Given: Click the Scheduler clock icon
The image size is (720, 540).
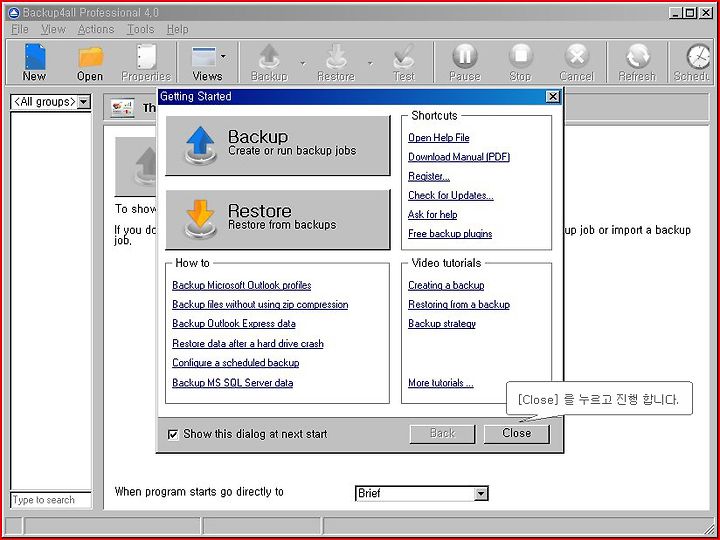Looking at the screenshot, I should (x=698, y=56).
